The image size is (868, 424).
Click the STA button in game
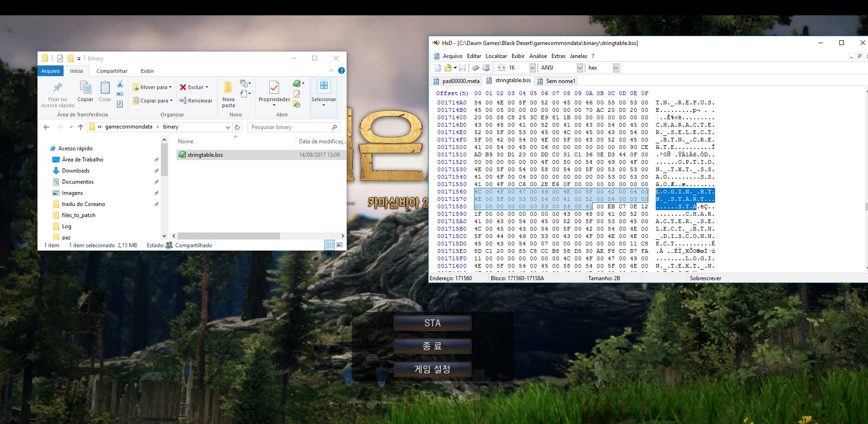click(432, 323)
